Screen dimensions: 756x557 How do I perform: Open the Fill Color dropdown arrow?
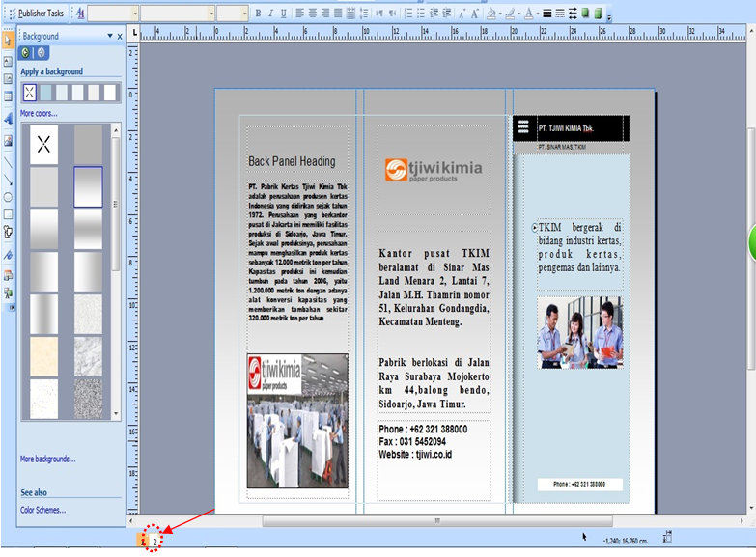[500, 14]
